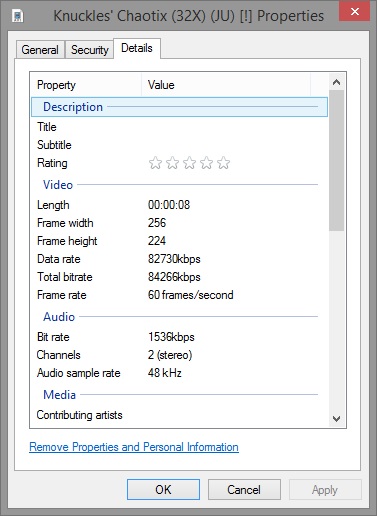The height and width of the screenshot is (516, 377).
Task: Click the 1536kbps value
Action: coord(171,337)
